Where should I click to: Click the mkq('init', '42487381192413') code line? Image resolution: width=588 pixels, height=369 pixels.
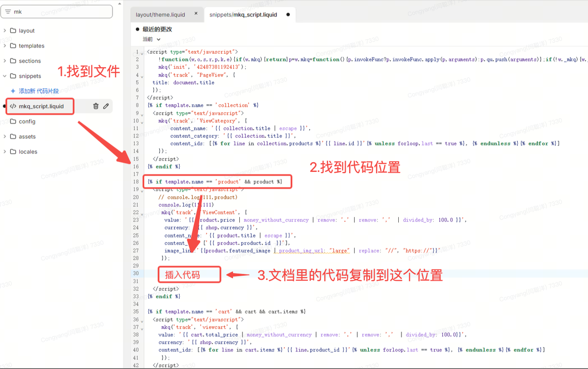click(x=202, y=67)
